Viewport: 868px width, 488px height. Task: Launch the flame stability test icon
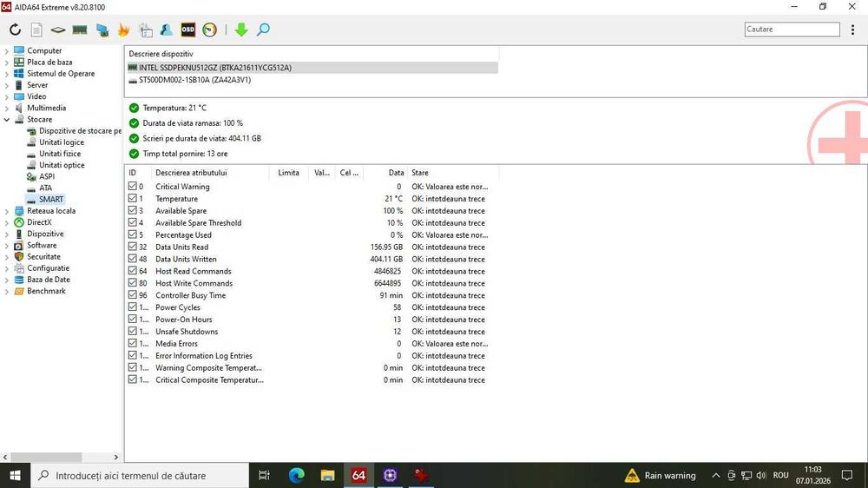click(x=123, y=30)
